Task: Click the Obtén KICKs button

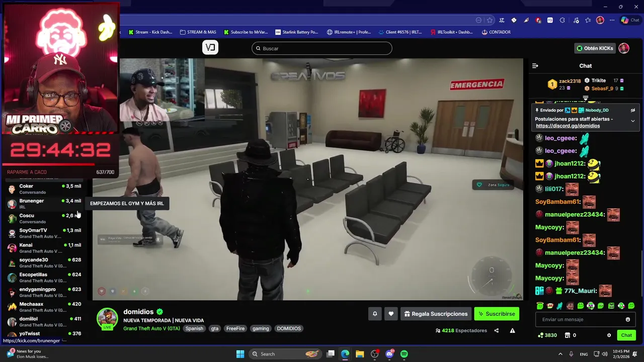Action: point(595,48)
